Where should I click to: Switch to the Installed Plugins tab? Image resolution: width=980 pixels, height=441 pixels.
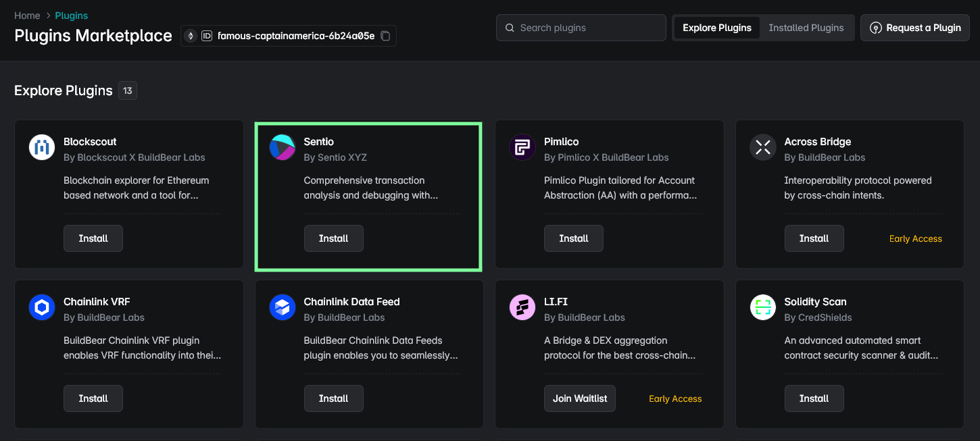coord(806,28)
